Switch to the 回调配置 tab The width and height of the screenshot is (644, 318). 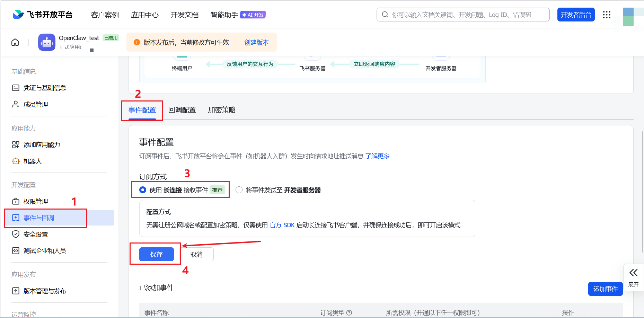tap(182, 110)
